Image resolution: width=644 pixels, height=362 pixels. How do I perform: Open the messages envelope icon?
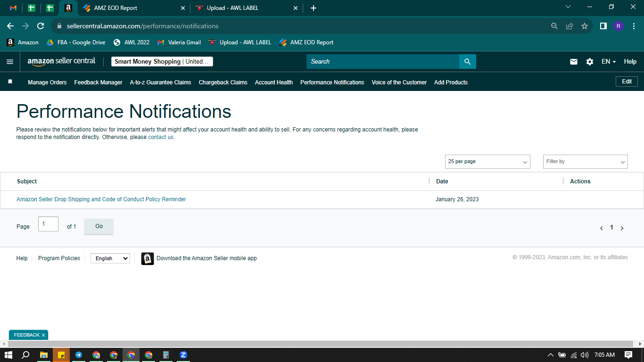[574, 62]
